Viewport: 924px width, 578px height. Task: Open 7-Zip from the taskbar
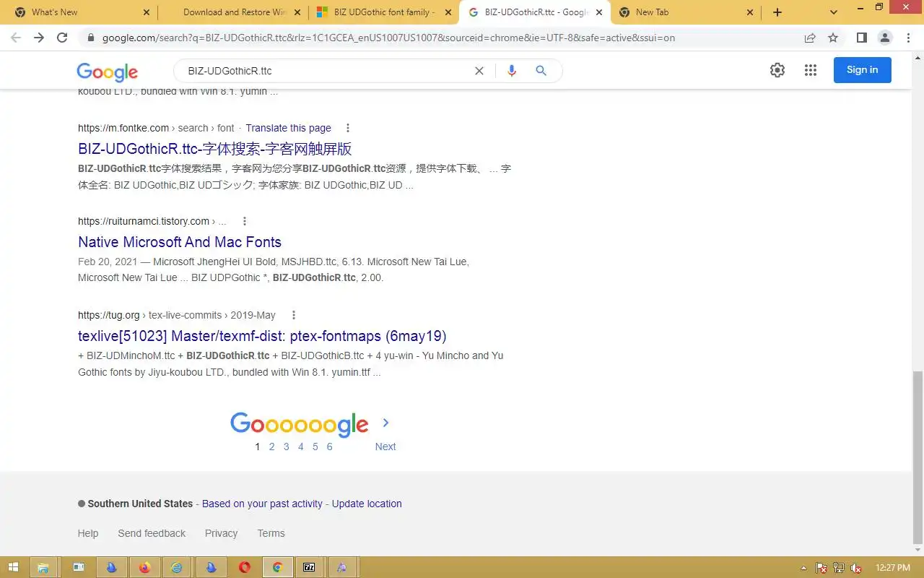[309, 567]
